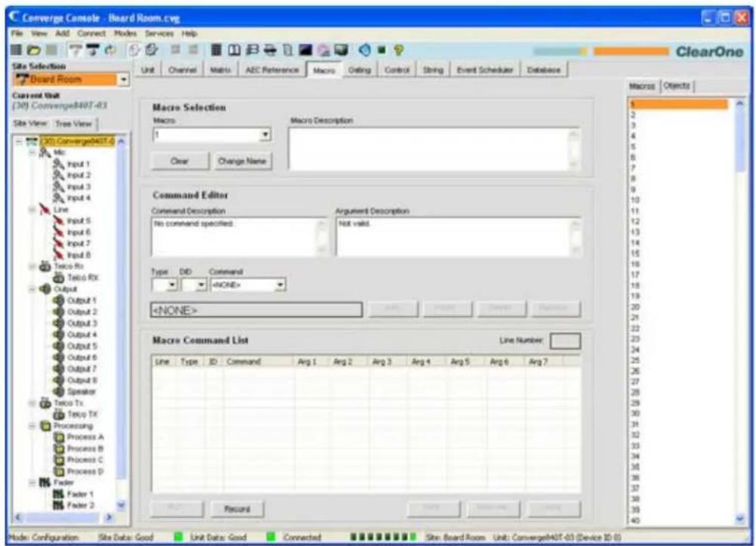Screen dimensions: 756x546
Task: Collapse the Line group in the tree
Action: tap(32, 210)
